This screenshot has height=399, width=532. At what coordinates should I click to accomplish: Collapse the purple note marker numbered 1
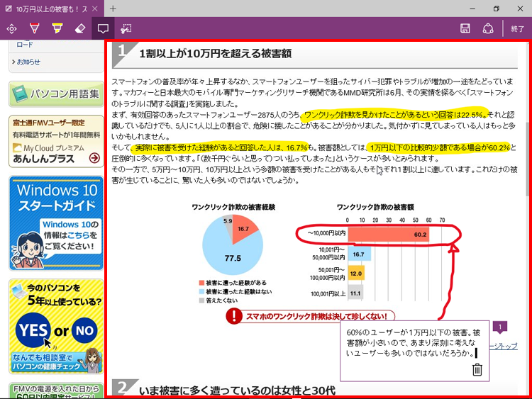[x=499, y=327]
